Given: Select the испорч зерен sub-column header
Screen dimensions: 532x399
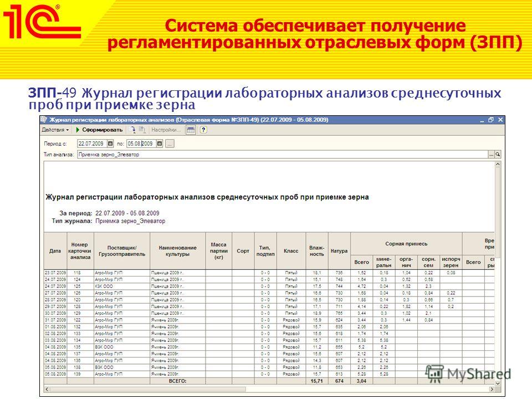Looking at the screenshot, I should tap(451, 262).
